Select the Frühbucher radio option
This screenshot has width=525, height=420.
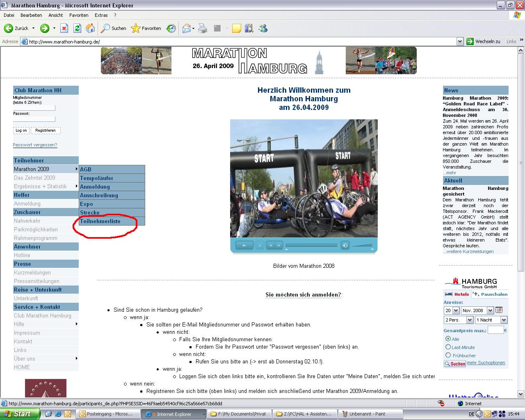click(448, 355)
